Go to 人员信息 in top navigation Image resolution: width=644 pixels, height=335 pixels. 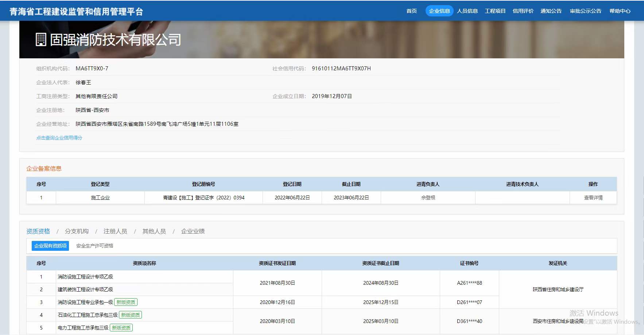[x=467, y=11]
